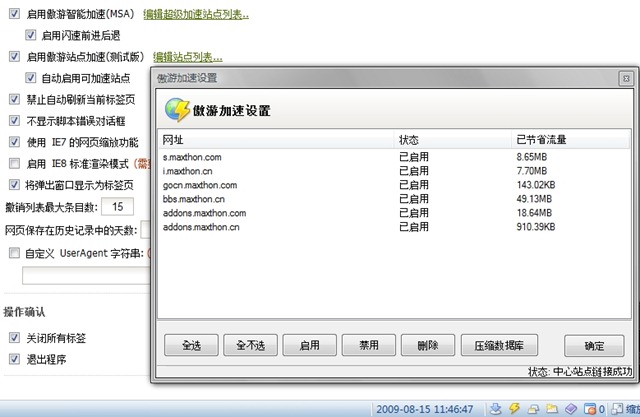
Task: Enable 自定义 UserAgent 字符串 checkbox
Action: pos(14,253)
